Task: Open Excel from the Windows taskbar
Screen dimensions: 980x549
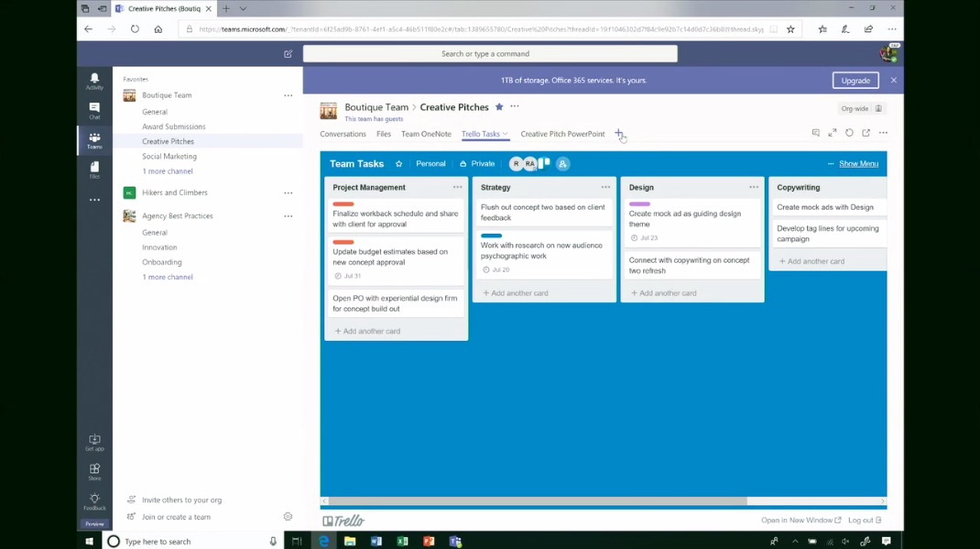Action: 402,542
